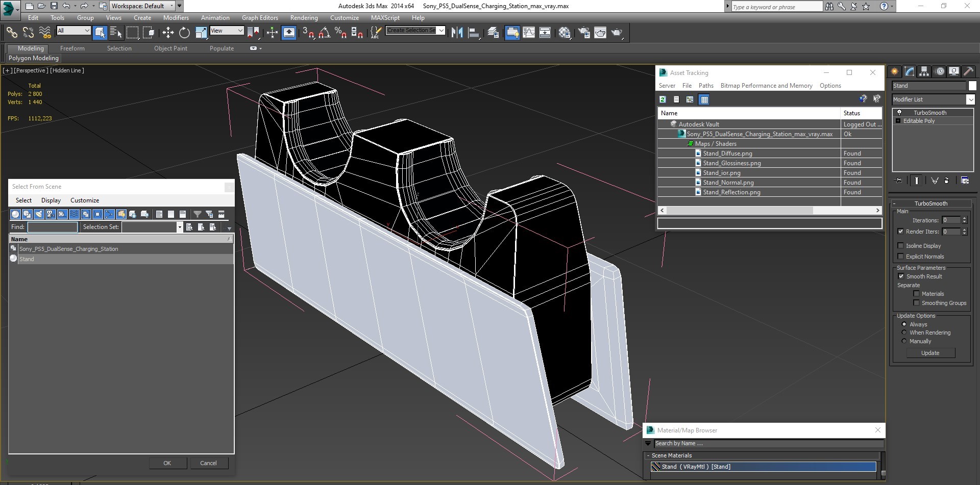Open the View reference coordinate dropdown
Image resolution: width=980 pixels, height=485 pixels.
pos(227,31)
